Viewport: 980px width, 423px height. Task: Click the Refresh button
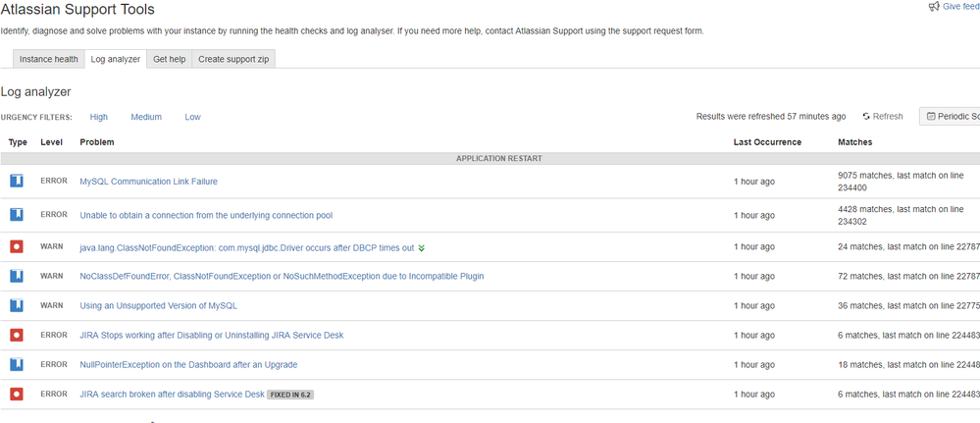coord(883,117)
